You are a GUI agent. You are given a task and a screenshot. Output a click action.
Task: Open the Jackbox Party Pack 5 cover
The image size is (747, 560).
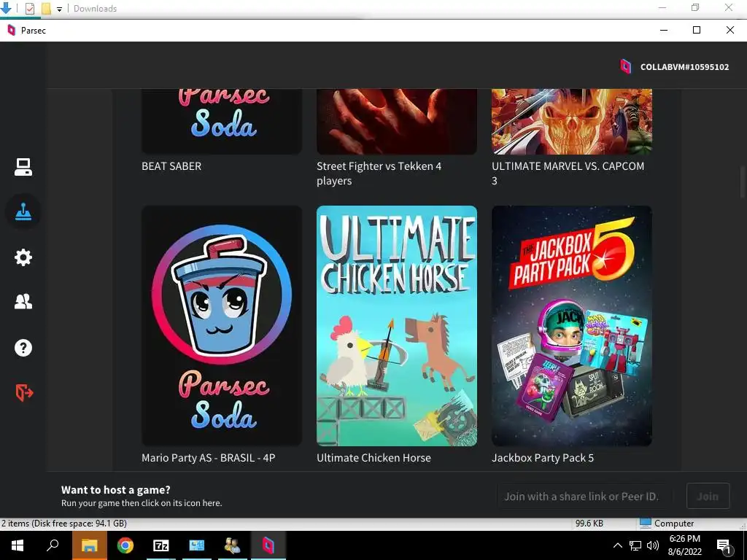point(572,326)
